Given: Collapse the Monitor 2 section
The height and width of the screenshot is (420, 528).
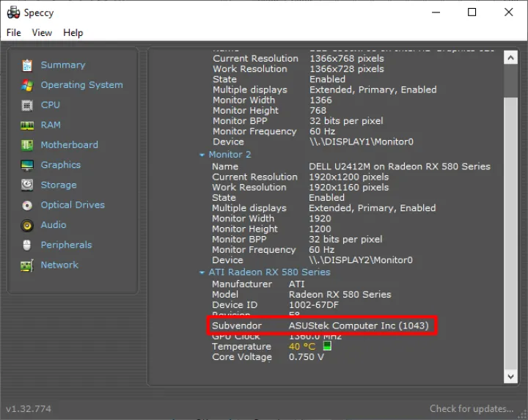Looking at the screenshot, I should [x=202, y=155].
